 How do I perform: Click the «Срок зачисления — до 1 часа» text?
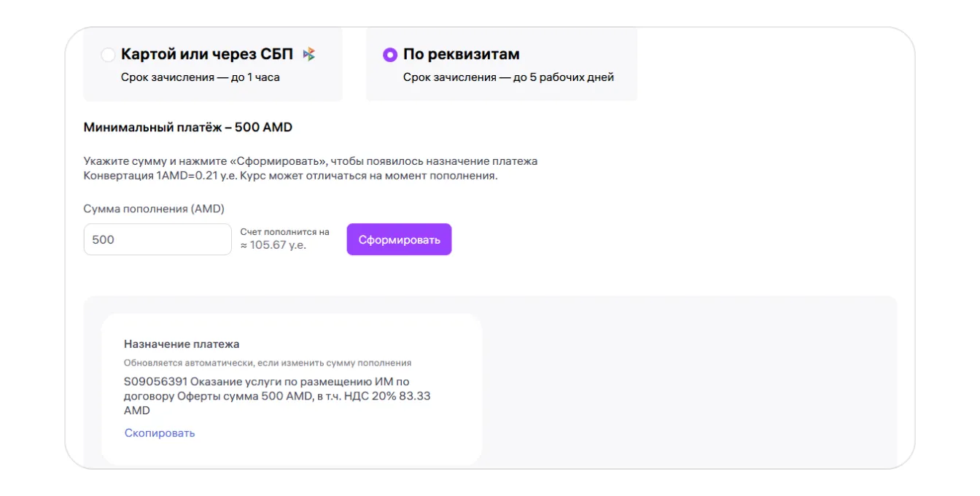point(200,77)
